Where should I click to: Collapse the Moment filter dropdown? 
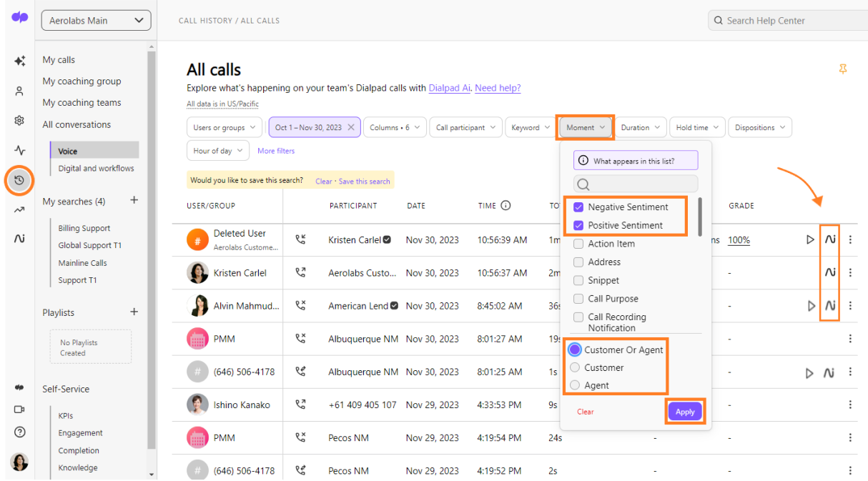point(586,128)
